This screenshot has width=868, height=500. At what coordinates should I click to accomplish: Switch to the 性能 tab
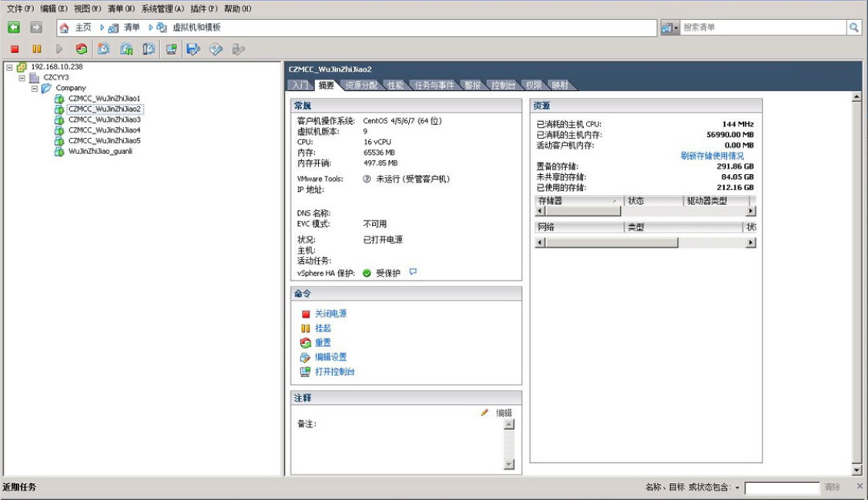tap(395, 86)
